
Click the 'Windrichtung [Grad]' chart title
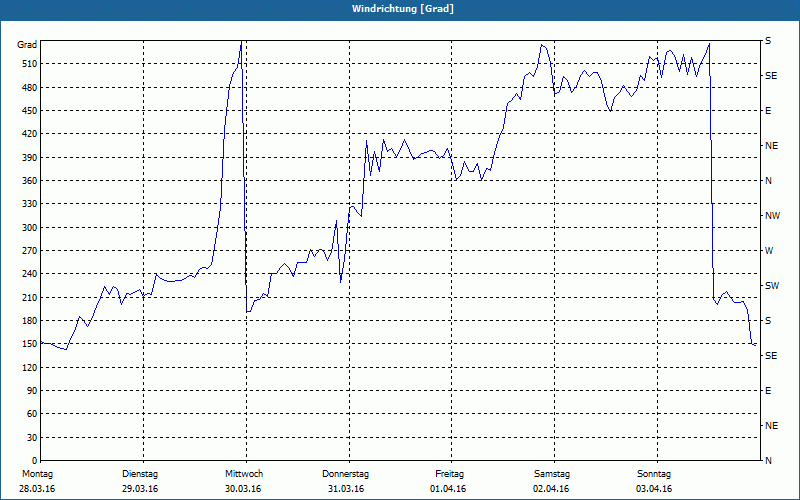pyautogui.click(x=403, y=9)
